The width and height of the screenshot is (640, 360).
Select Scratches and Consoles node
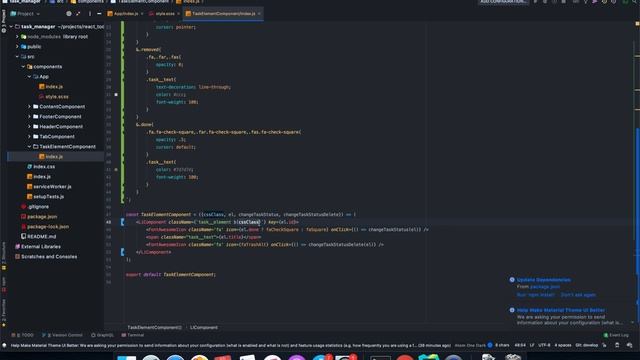tap(46, 256)
